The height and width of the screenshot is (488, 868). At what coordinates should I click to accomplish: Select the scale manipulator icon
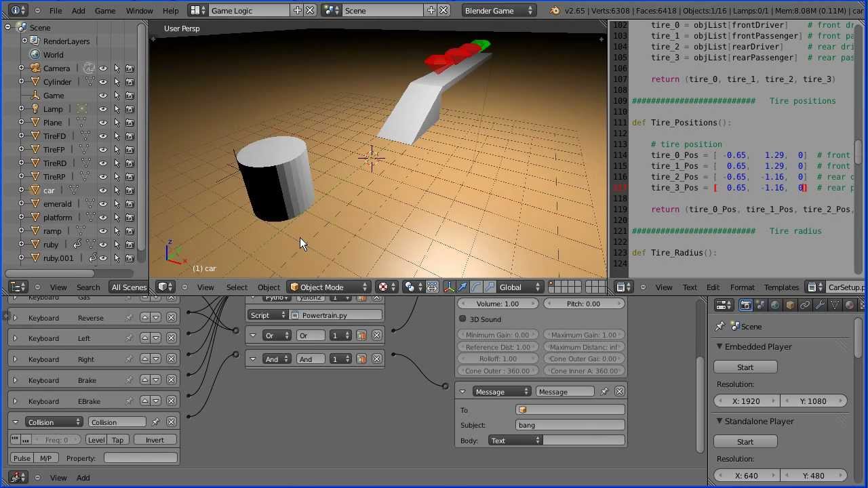point(490,287)
